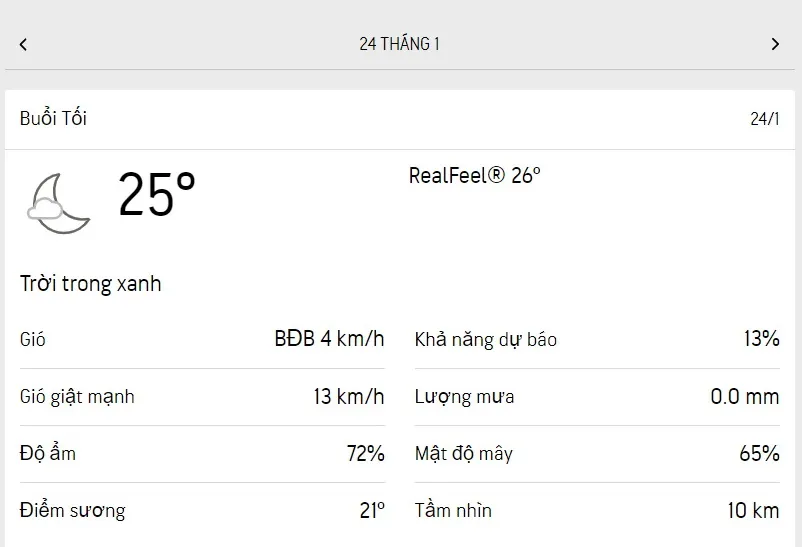Click the Tầm nhìn visibility label
This screenshot has height=547, width=802.
(453, 511)
